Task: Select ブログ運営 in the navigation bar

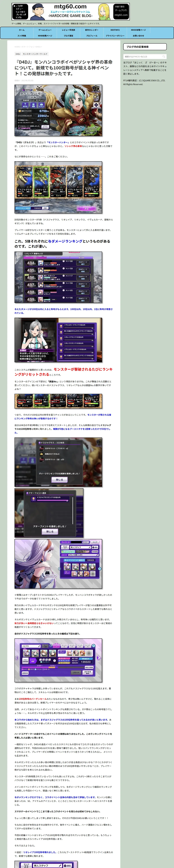Action: click(x=69, y=36)
